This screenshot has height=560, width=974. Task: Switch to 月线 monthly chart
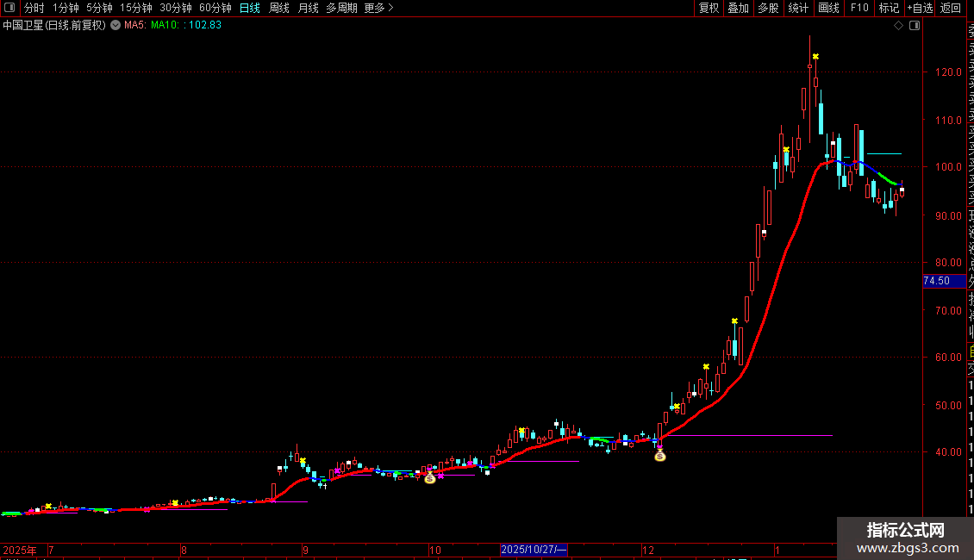(x=308, y=8)
